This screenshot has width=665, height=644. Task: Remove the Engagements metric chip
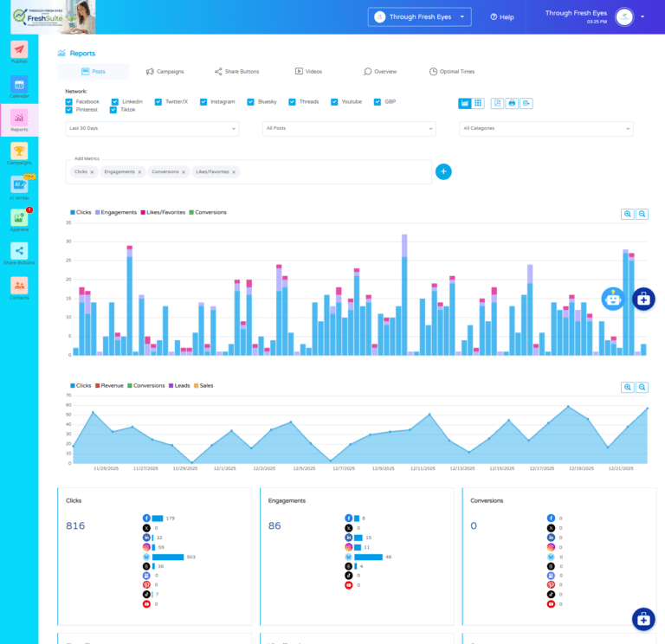click(139, 172)
